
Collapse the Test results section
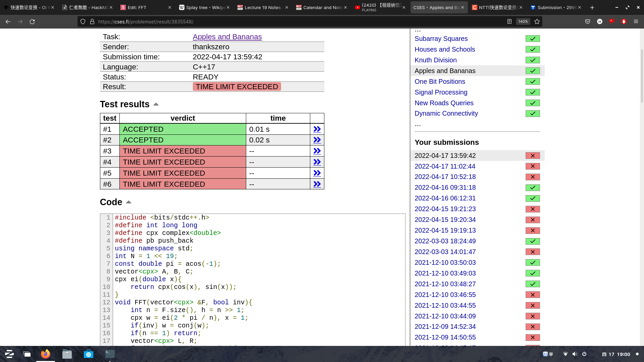[156, 104]
